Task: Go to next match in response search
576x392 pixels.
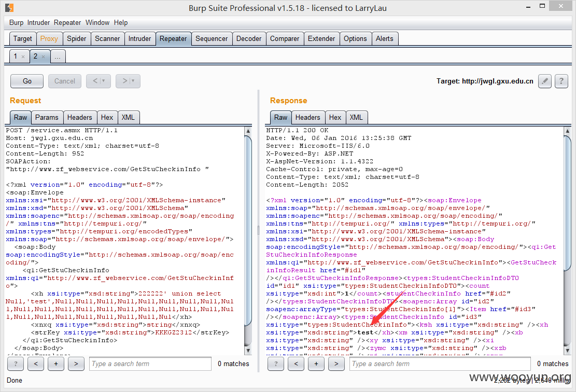Action: click(x=336, y=363)
